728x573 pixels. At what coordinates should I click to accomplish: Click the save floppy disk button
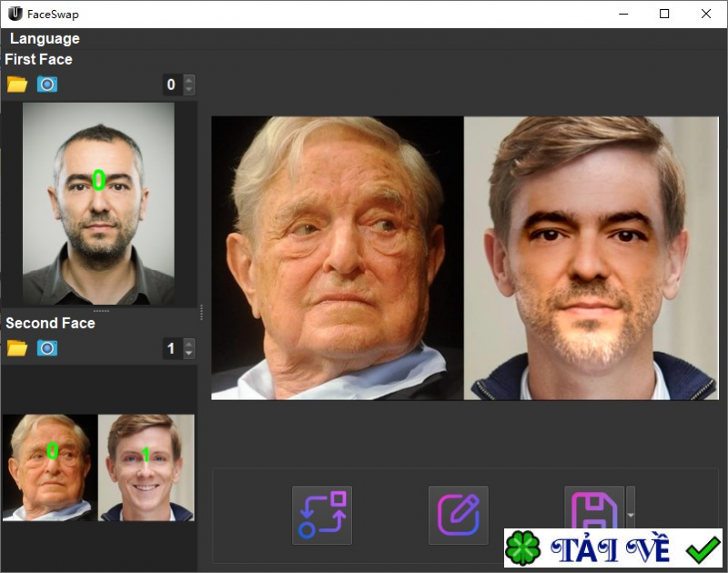[x=594, y=508]
